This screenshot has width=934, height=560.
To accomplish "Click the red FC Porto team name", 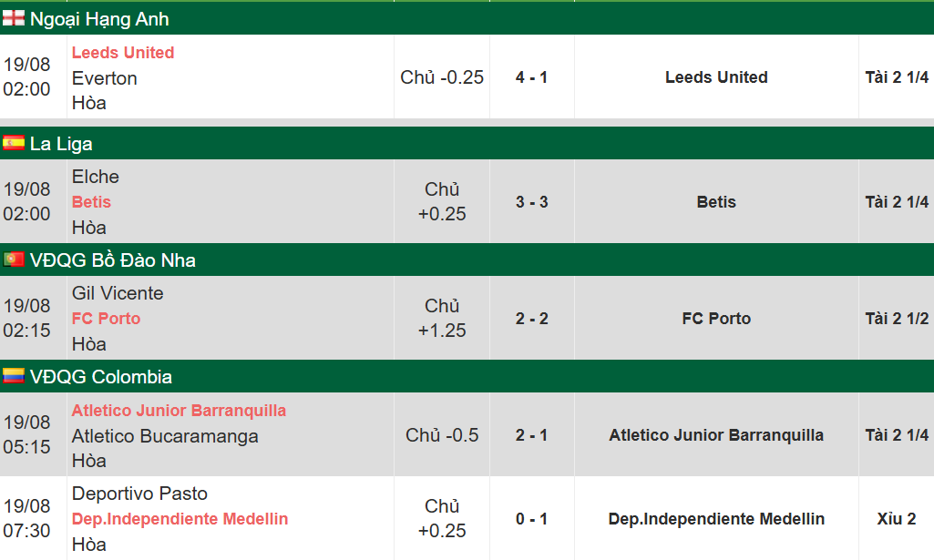I will point(106,319).
